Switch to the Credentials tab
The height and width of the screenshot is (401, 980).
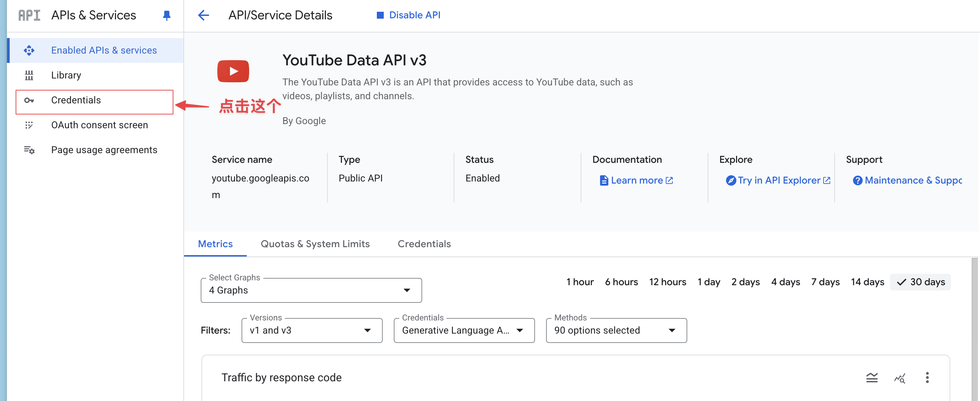424,244
